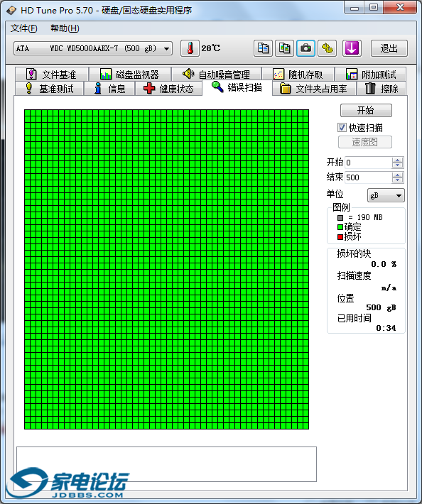Click the 开始 value input field
Screen dimensions: 422x504
tap(368, 163)
